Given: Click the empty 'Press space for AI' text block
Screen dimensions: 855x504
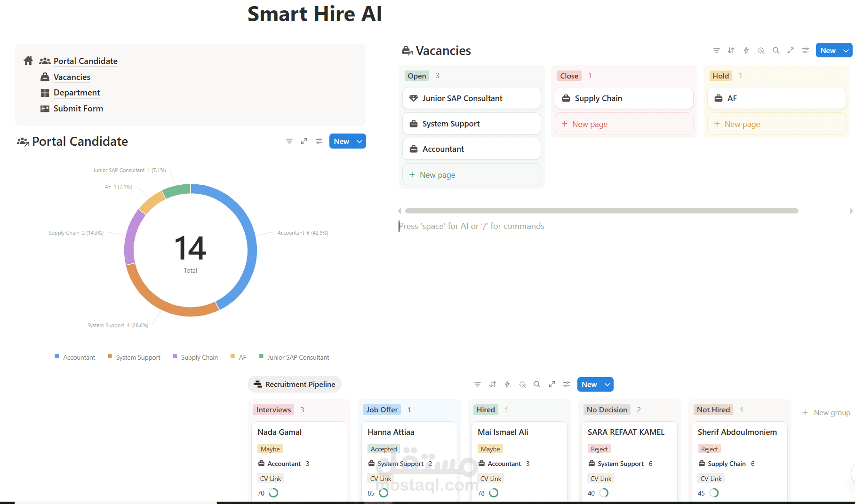Looking at the screenshot, I should click(x=471, y=226).
